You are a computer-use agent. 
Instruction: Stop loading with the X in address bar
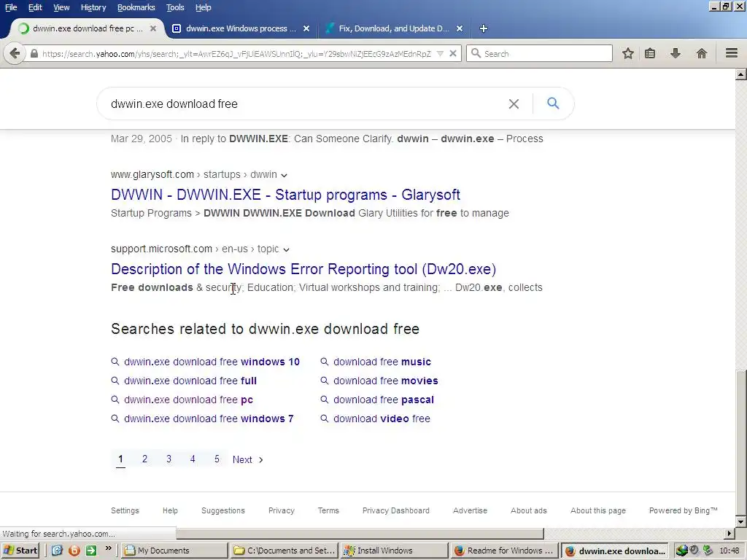pyautogui.click(x=453, y=53)
